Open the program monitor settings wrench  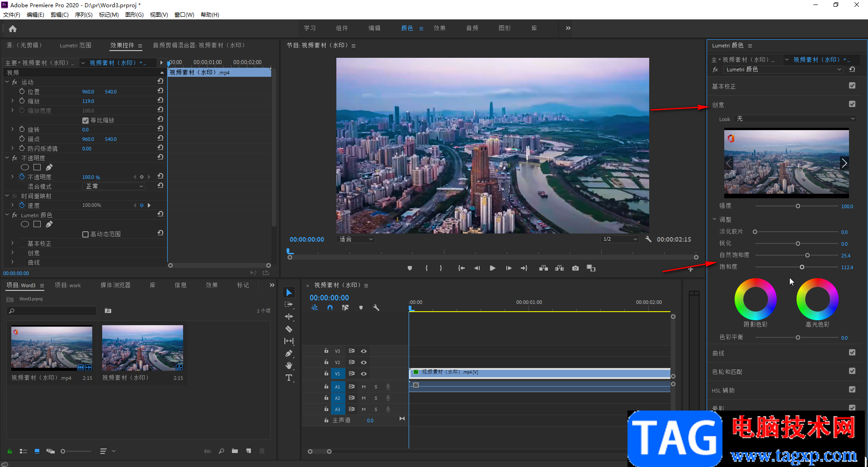(648, 239)
